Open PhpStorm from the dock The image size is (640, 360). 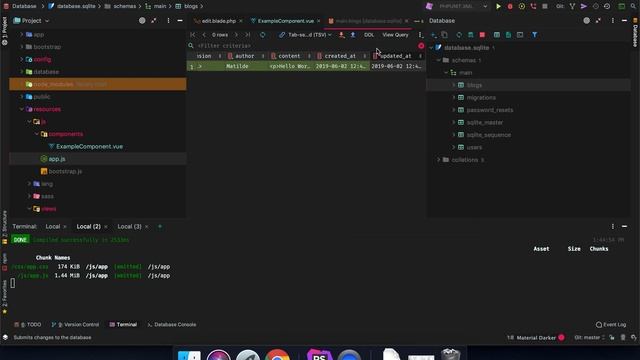[319, 355]
